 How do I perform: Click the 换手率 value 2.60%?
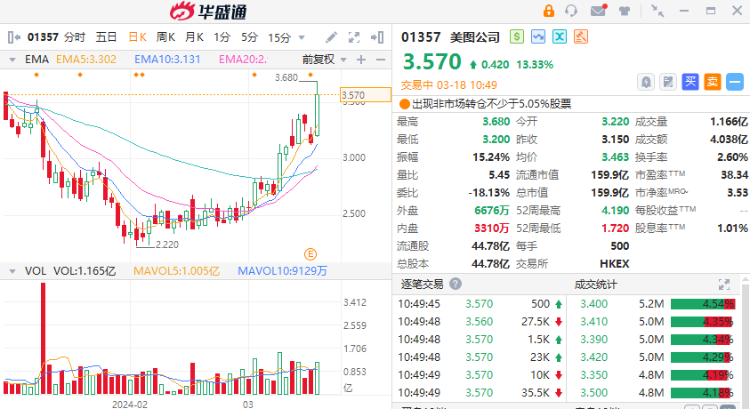pyautogui.click(x=732, y=157)
